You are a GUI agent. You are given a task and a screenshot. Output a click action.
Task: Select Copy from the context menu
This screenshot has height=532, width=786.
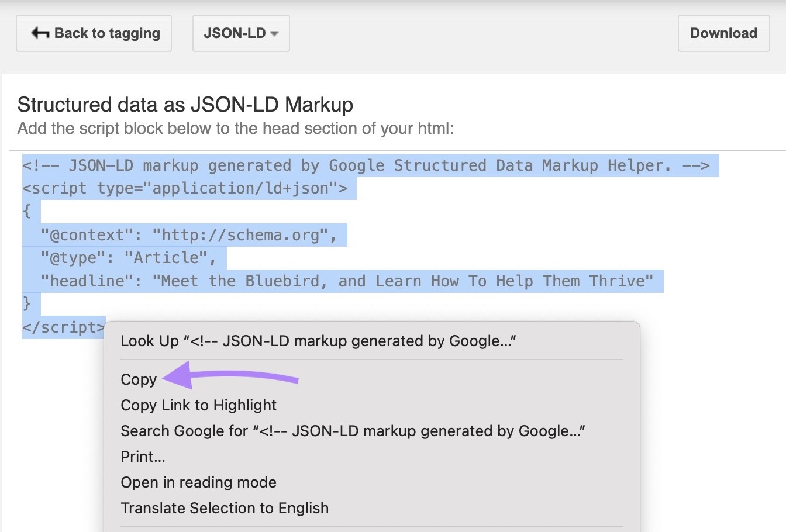click(138, 379)
